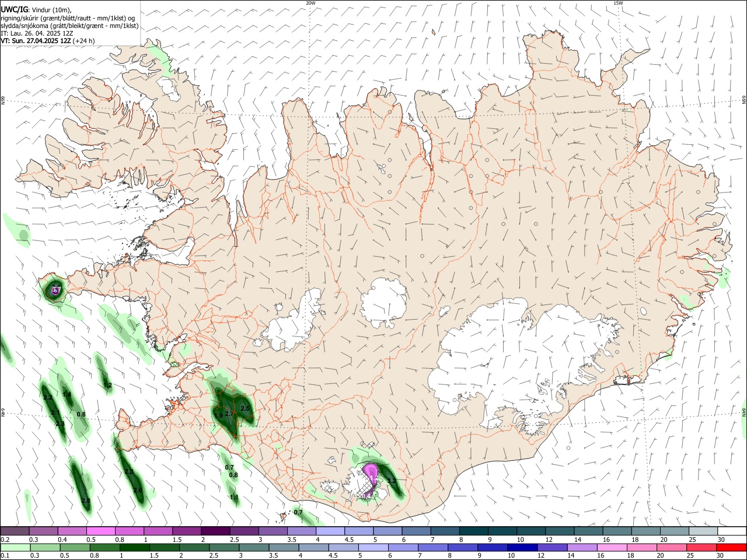This screenshot has width=747, height=560.
Task: Click the '0.1' label under lower legend row
Action: tap(5, 556)
